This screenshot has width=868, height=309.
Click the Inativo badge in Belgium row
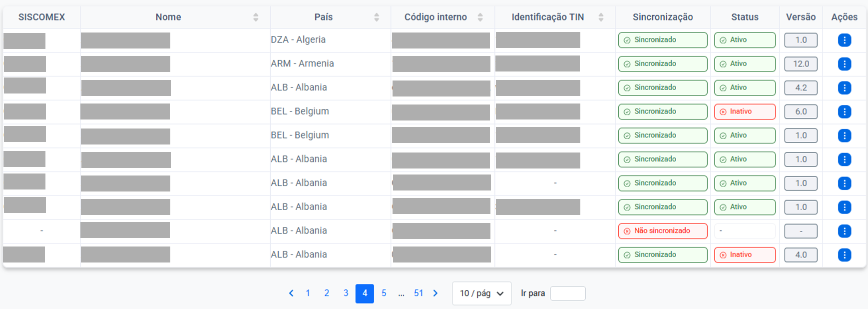point(745,111)
